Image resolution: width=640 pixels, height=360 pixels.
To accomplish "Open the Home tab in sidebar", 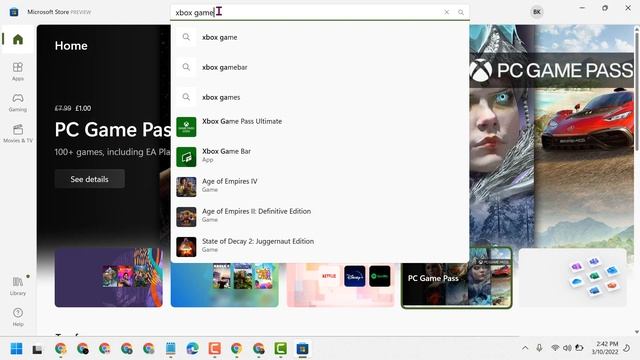I will 18,39.
